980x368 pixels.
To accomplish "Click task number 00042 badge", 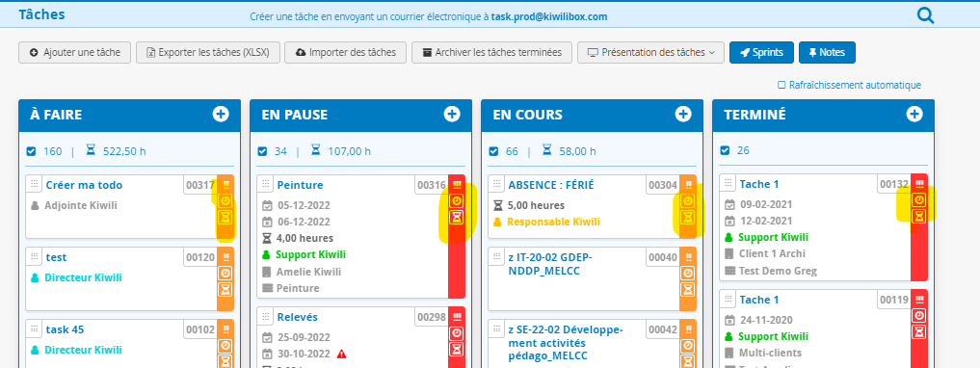I will coord(663,329).
